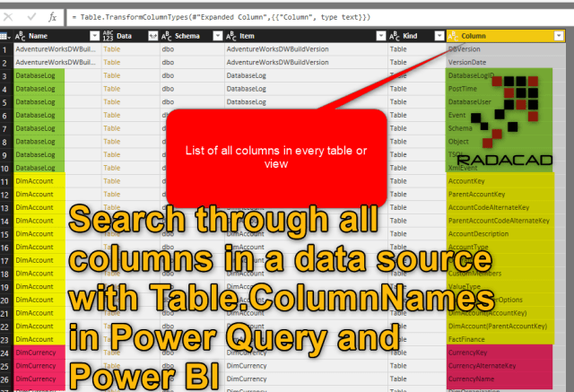Open the Item column filter dropdown
This screenshot has height=392, width=574.
[381, 36]
